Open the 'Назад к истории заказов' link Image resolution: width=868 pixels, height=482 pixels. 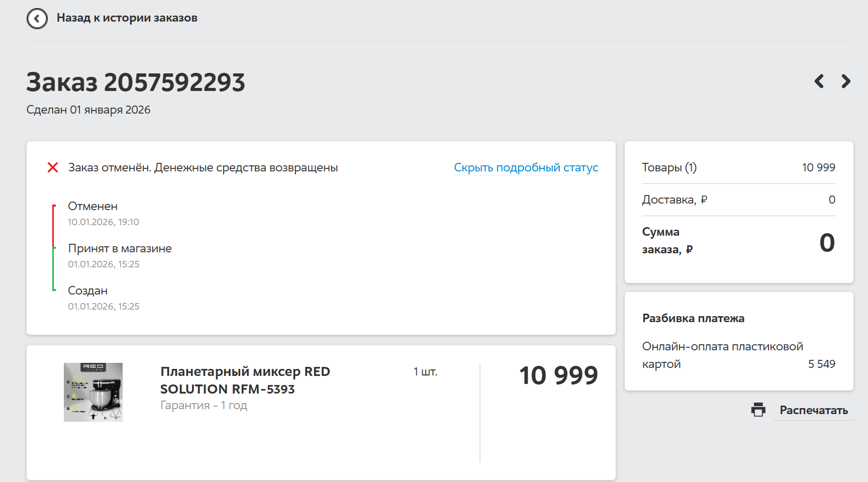(x=127, y=18)
